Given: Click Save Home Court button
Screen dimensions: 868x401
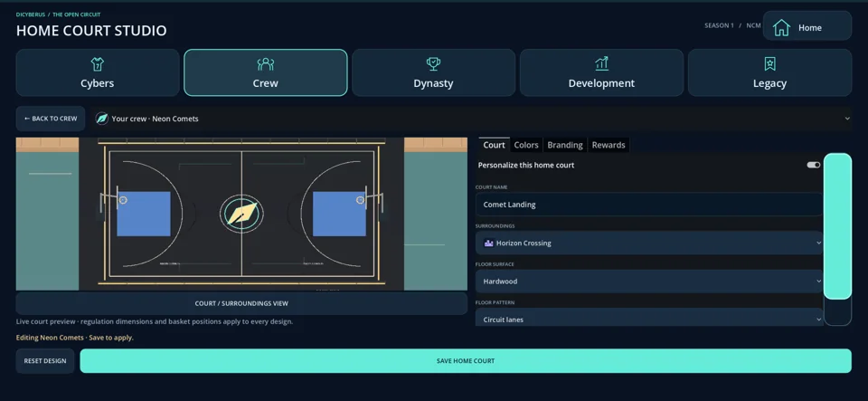Looking at the screenshot, I should [x=466, y=361].
